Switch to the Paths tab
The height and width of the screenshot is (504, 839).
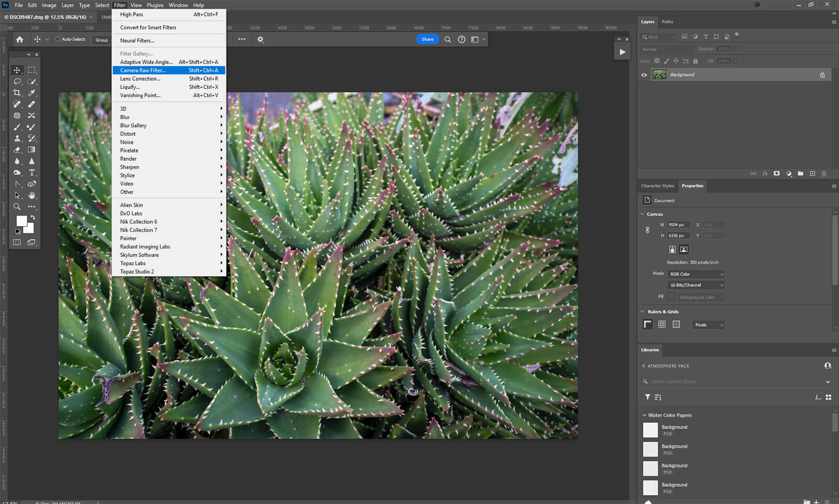point(667,22)
